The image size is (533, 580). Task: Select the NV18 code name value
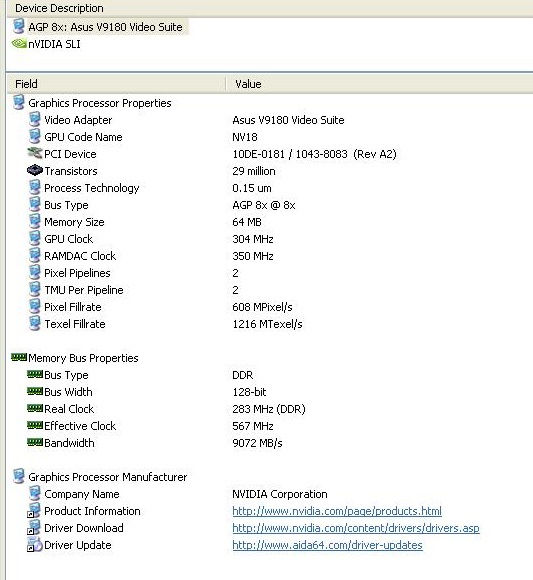pyautogui.click(x=245, y=137)
